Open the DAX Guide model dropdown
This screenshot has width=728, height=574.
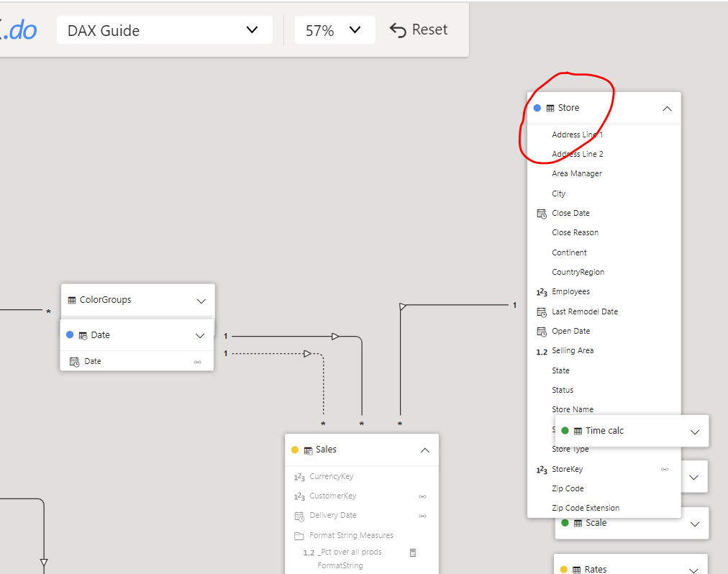tap(164, 30)
